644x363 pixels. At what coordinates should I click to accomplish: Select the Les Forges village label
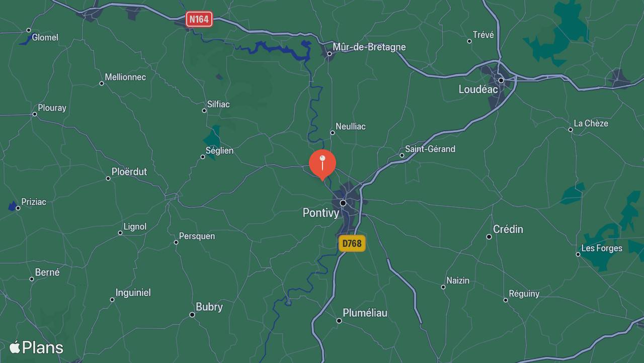(x=602, y=248)
